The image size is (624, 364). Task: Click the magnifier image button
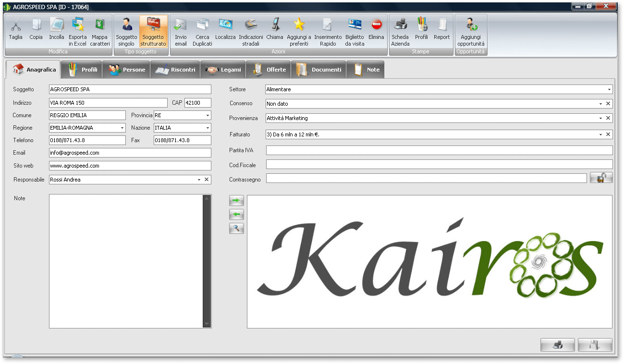tap(237, 229)
